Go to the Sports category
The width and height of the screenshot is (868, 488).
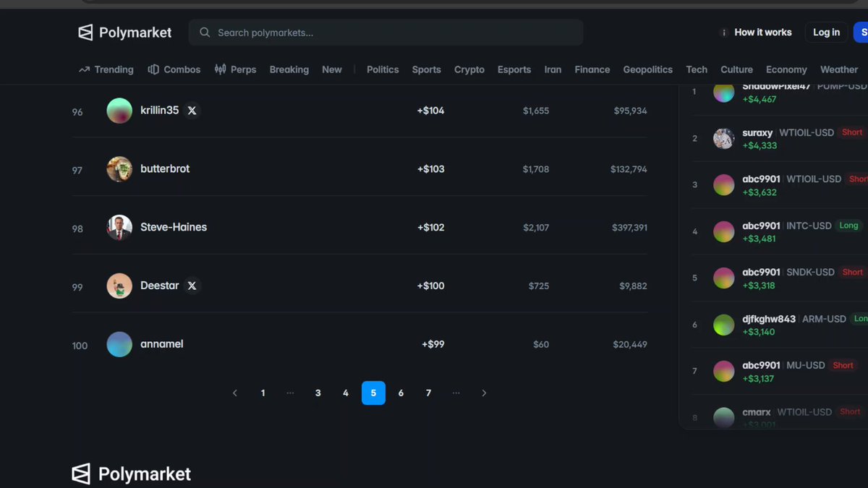coord(427,69)
